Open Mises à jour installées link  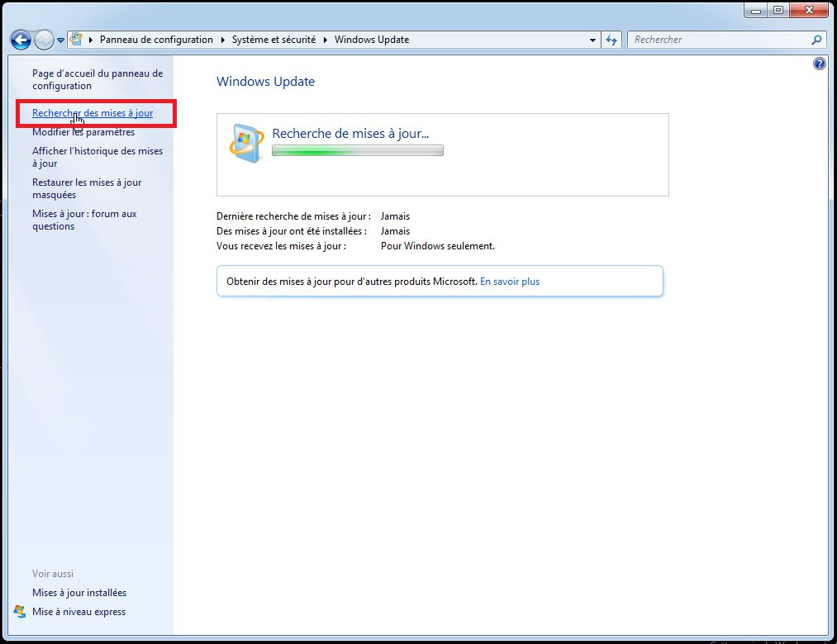[79, 593]
